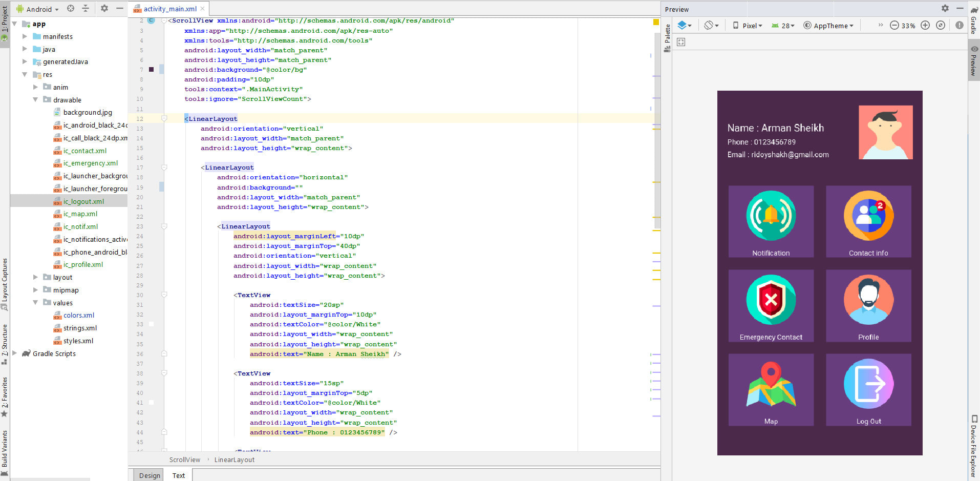Open Preview panel settings gear
This screenshot has height=481, width=980.
pos(945,8)
